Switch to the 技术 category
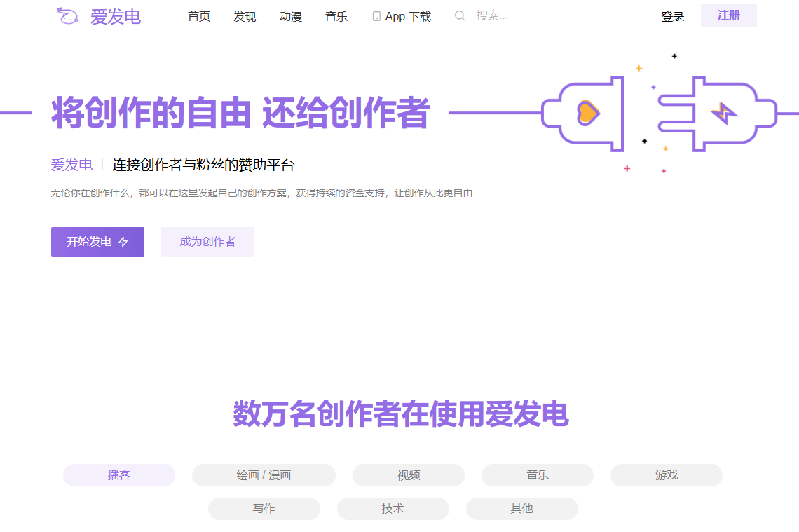This screenshot has width=799, height=532. [x=393, y=509]
